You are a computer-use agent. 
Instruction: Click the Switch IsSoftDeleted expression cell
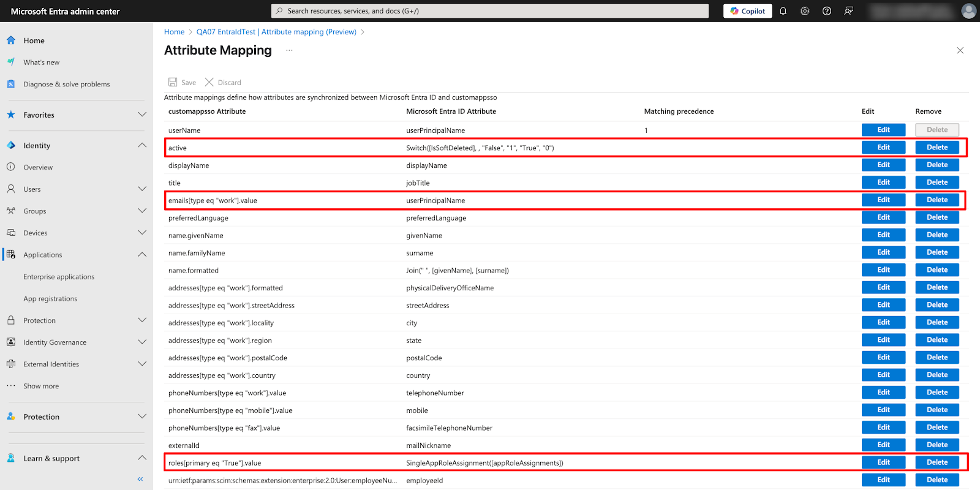pos(480,148)
